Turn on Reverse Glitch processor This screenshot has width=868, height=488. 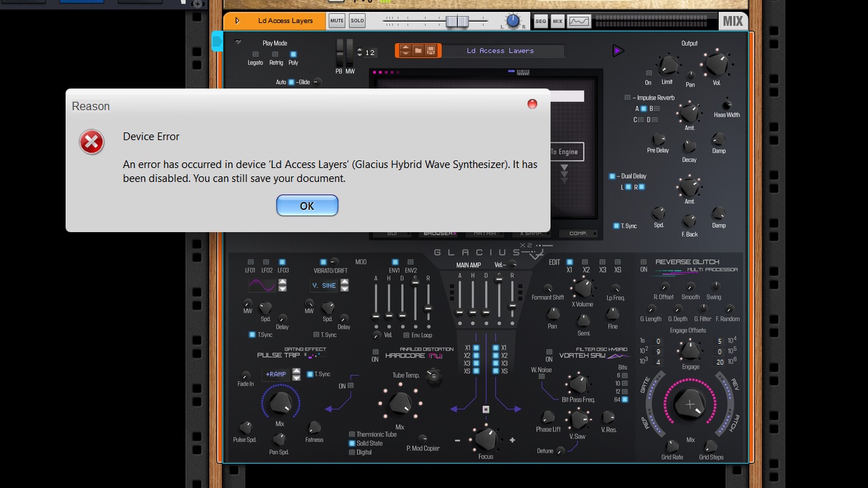pyautogui.click(x=643, y=262)
